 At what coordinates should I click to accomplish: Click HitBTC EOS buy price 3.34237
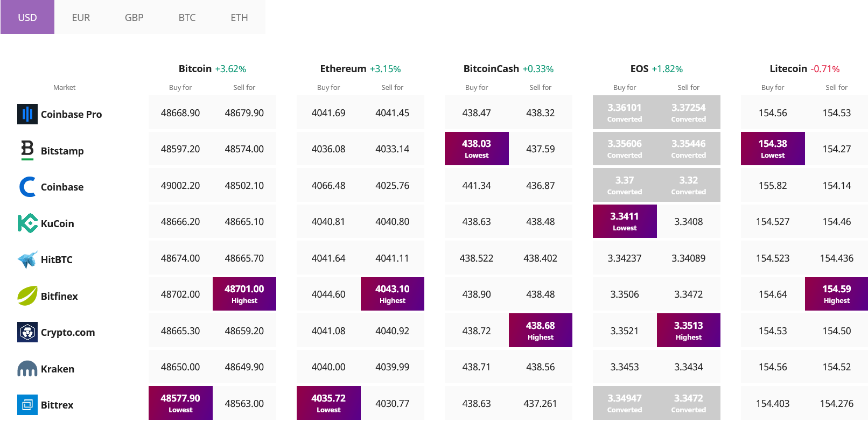[625, 258]
